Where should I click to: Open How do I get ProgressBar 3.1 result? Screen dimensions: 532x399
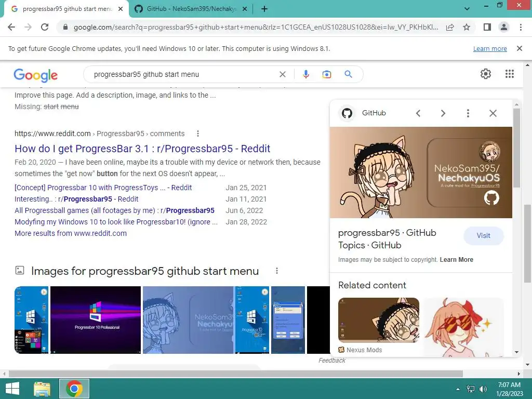coord(142,149)
